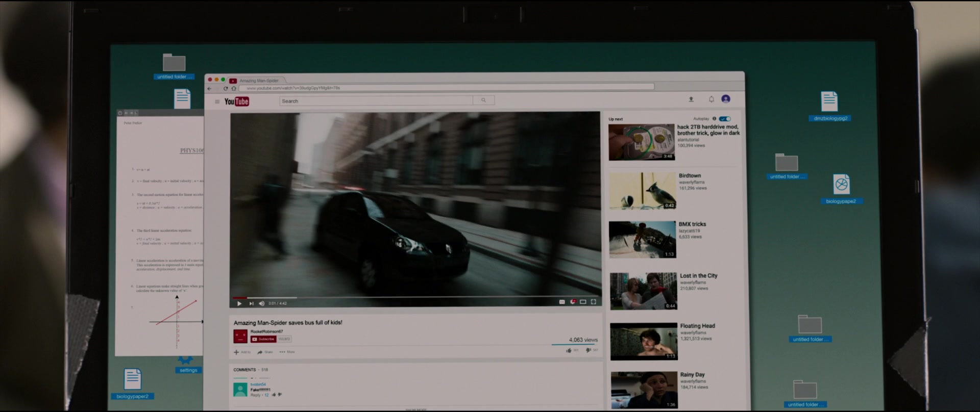Screen dimensions: 980x412
Task: Click the Subscribe button
Action: coord(263,339)
